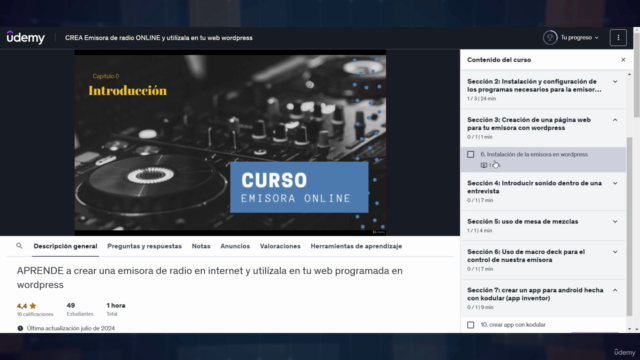Expand Sección 6 chevron
640x360 pixels.
[x=615, y=252]
